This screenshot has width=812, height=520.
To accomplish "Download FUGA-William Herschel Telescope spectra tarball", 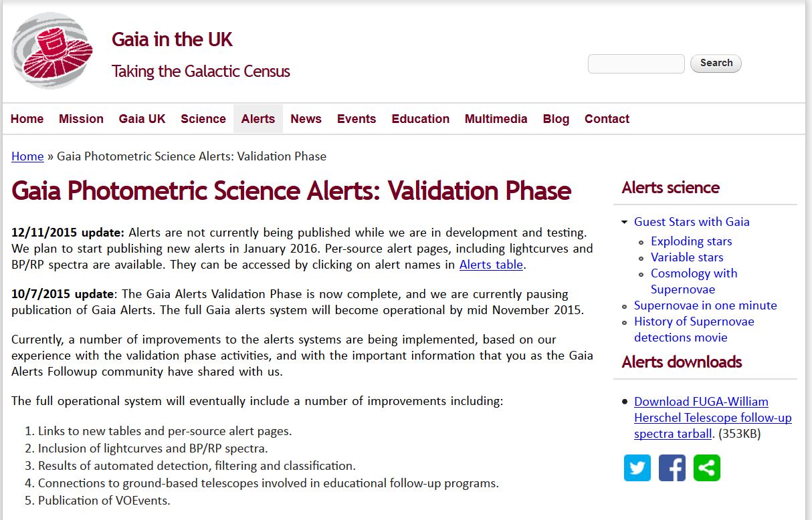I will [x=713, y=418].
